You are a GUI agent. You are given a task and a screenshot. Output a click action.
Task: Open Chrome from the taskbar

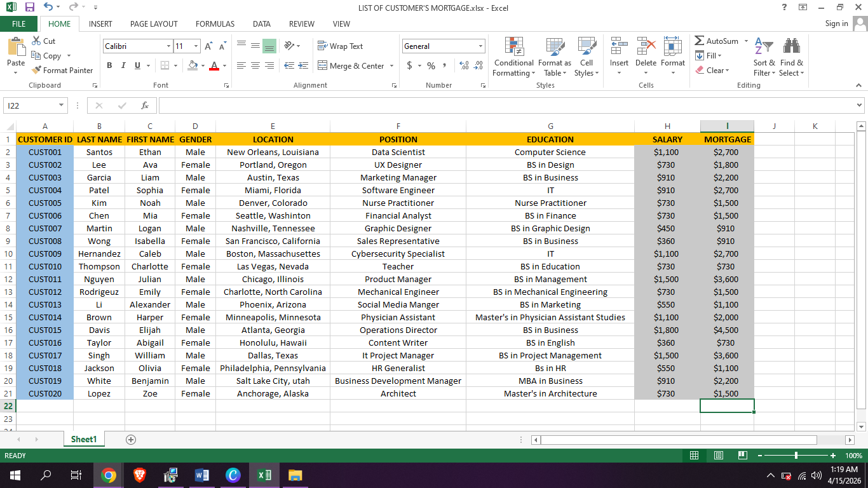[108, 475]
